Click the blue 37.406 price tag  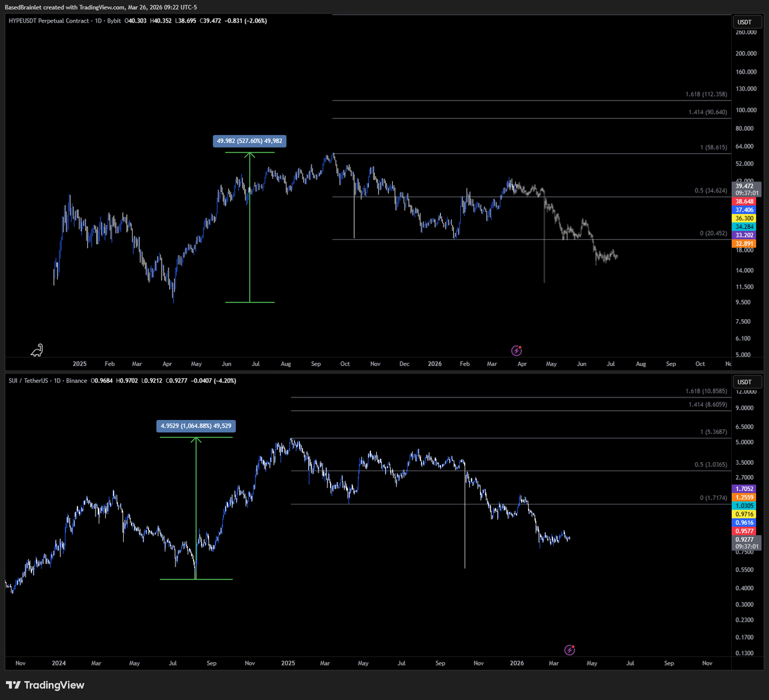745,210
